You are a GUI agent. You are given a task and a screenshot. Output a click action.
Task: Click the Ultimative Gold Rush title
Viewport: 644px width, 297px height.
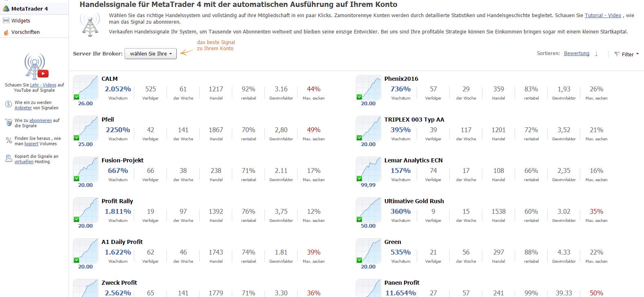(x=414, y=201)
